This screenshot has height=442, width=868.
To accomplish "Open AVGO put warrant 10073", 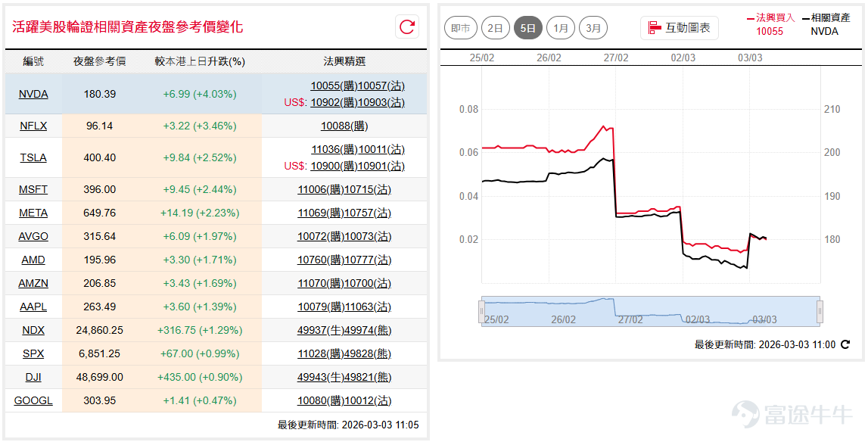I will click(x=368, y=236).
